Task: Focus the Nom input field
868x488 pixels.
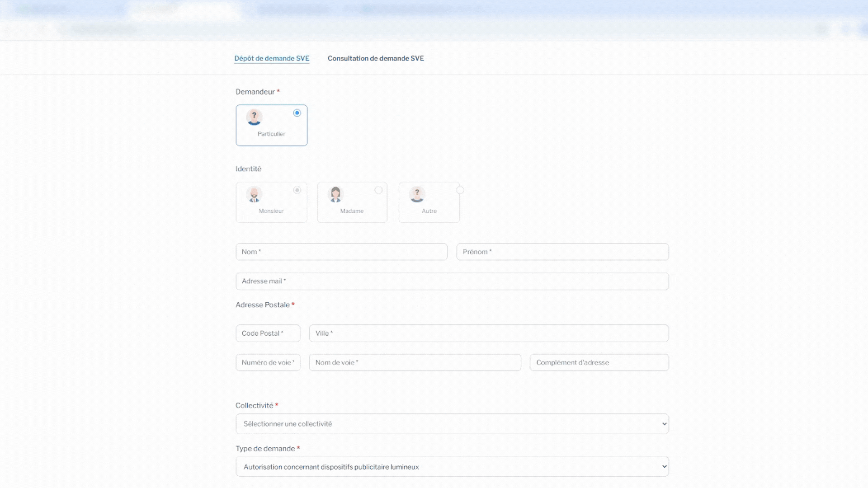Action: click(341, 252)
